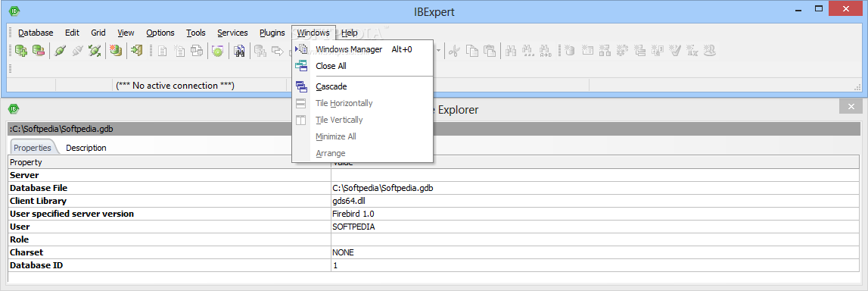868x291 pixels.
Task: Open the Services menu
Action: tap(232, 33)
